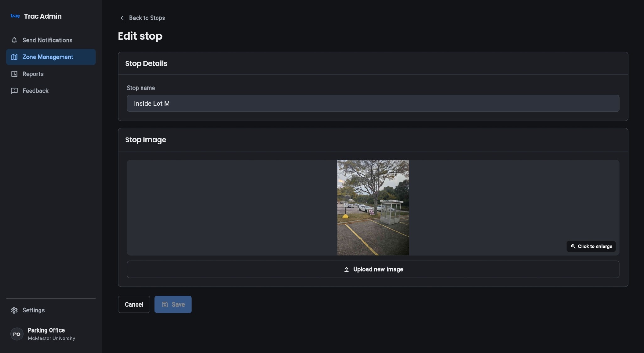Screen dimensions: 644x353
Task: Click the gear icon beside Settings
Action: [x=14, y=310]
